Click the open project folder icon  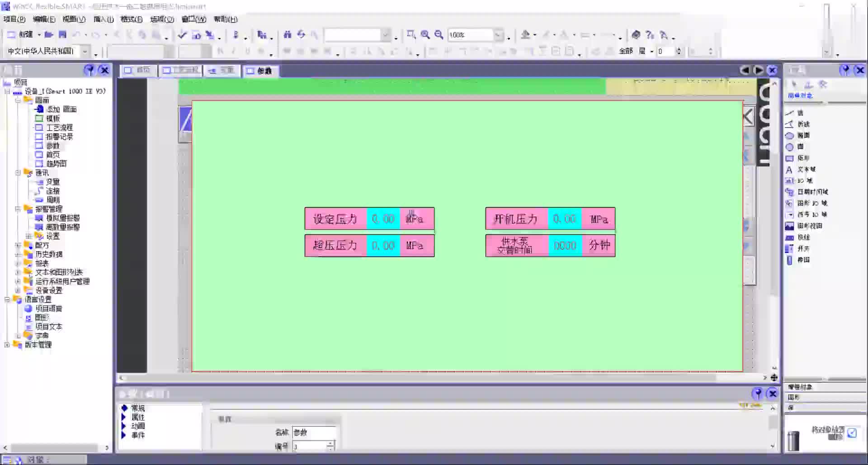click(x=49, y=34)
